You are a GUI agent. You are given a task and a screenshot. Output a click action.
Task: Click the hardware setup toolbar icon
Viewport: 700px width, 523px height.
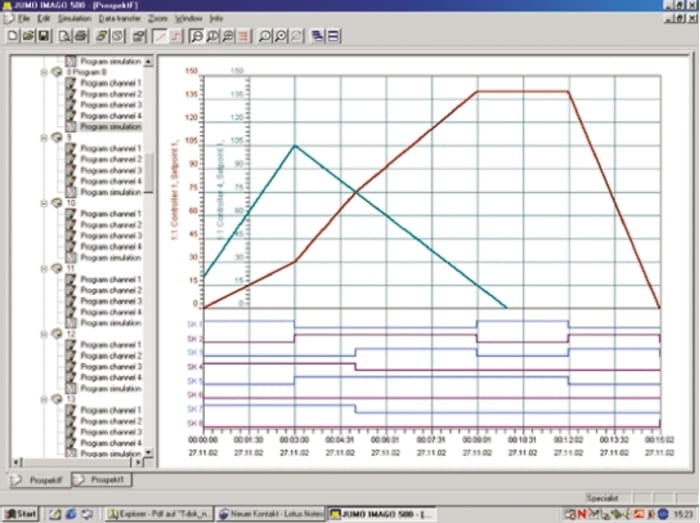pyautogui.click(x=139, y=36)
